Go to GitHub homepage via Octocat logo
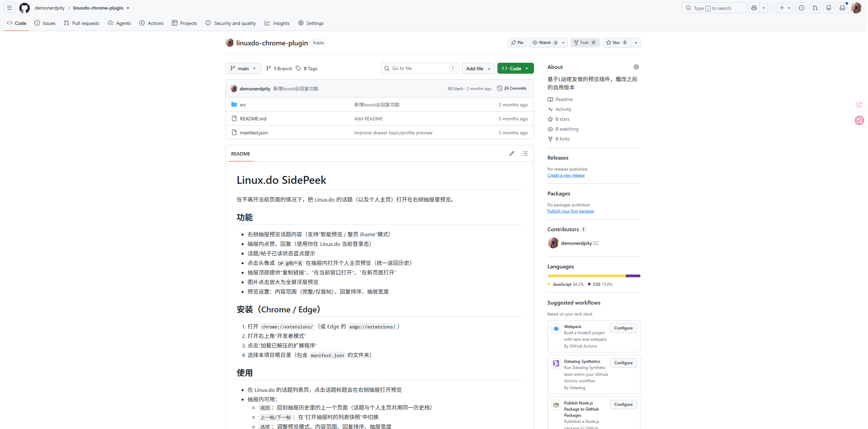Image resolution: width=868 pixels, height=429 pixels. coord(25,8)
